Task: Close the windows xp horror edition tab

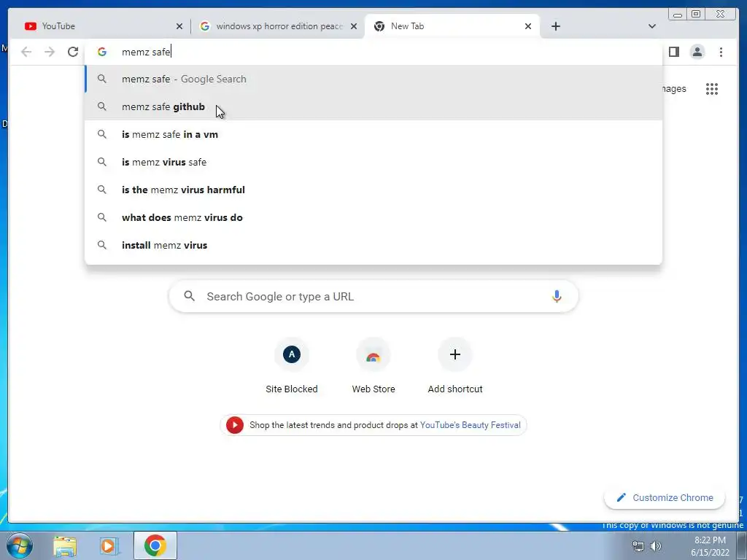Action: point(354,26)
